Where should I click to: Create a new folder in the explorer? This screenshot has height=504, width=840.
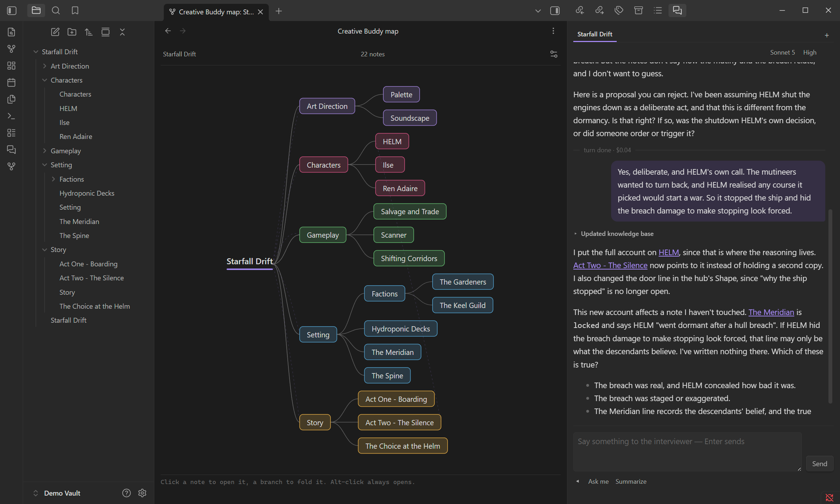coord(72,32)
